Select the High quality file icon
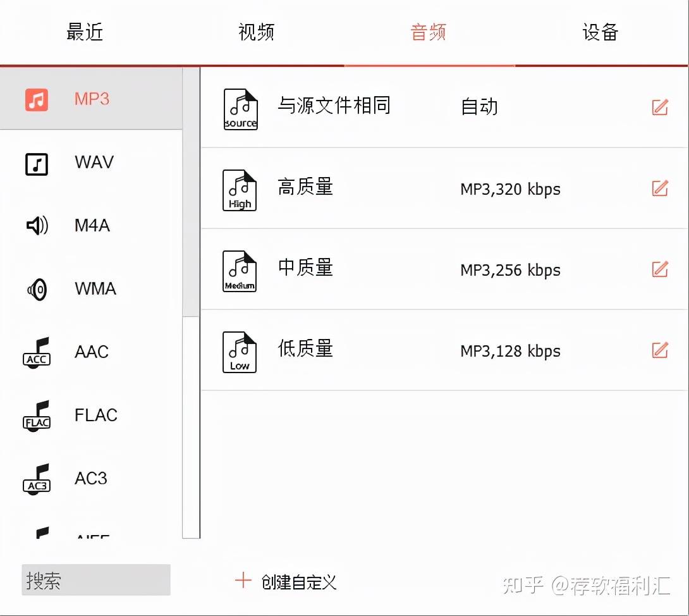Image resolution: width=689 pixels, height=616 pixels. tap(240, 190)
